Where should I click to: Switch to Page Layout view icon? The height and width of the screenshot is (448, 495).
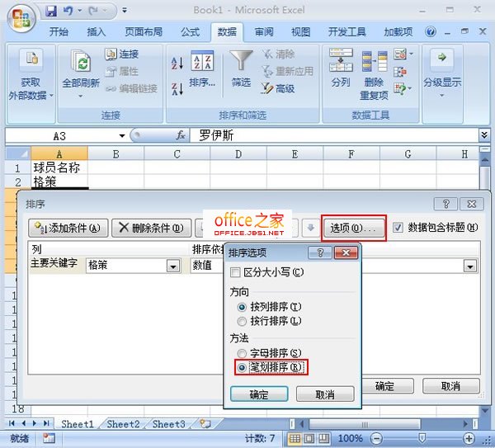point(309,438)
